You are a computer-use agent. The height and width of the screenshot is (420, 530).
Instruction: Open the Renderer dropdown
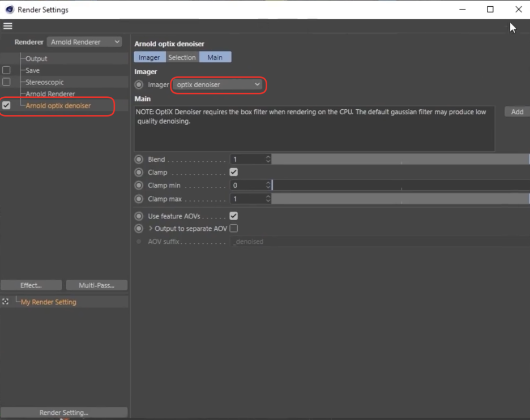pyautogui.click(x=84, y=42)
